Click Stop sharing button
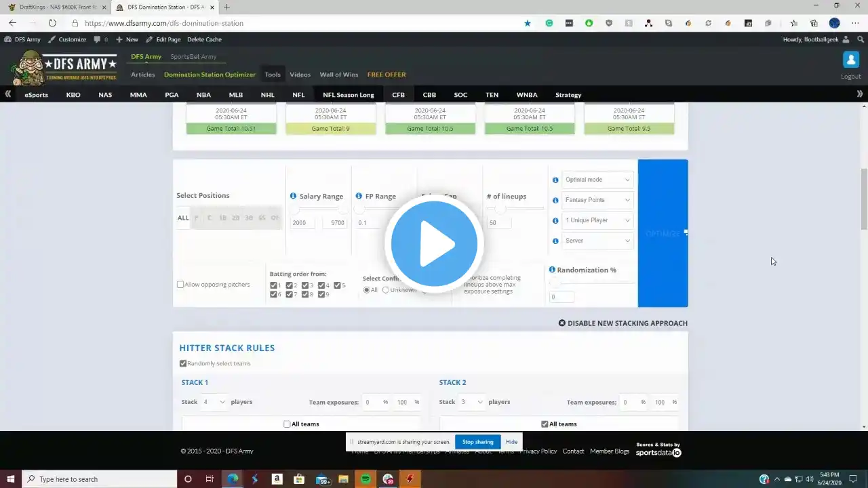 point(477,442)
